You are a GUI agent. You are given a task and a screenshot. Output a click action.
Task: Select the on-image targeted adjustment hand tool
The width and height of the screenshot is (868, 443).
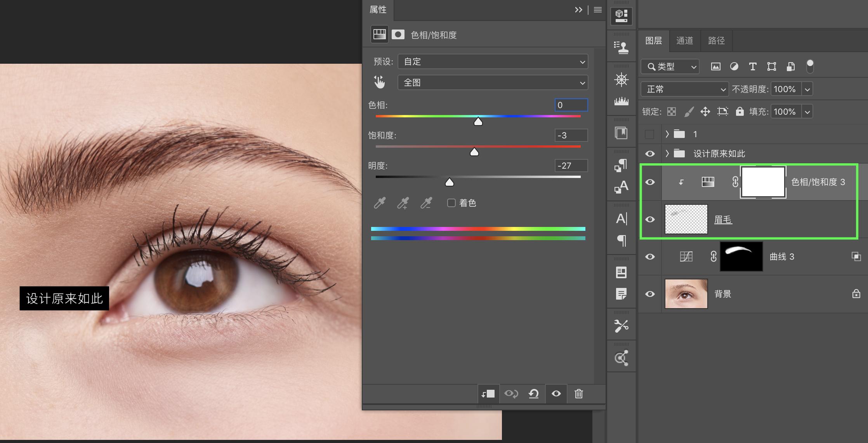click(x=379, y=82)
